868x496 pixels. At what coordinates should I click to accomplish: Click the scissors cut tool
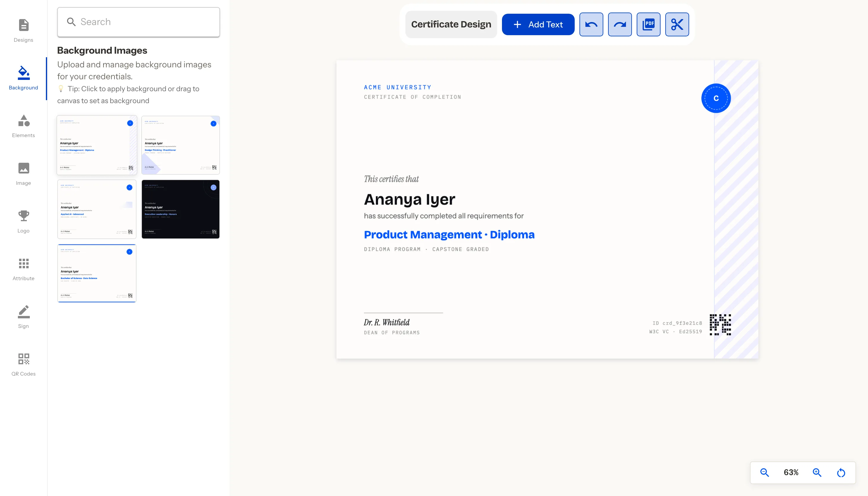click(677, 24)
